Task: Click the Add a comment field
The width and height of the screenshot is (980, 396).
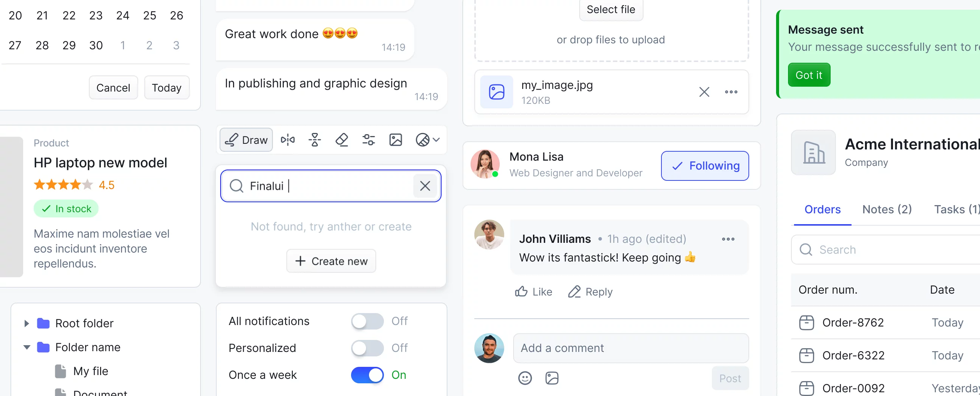Action: (x=630, y=348)
